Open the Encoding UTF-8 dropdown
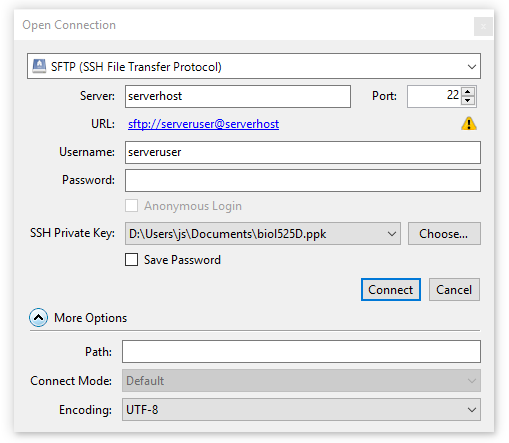Viewport: 509px width, 443px height. [x=301, y=409]
